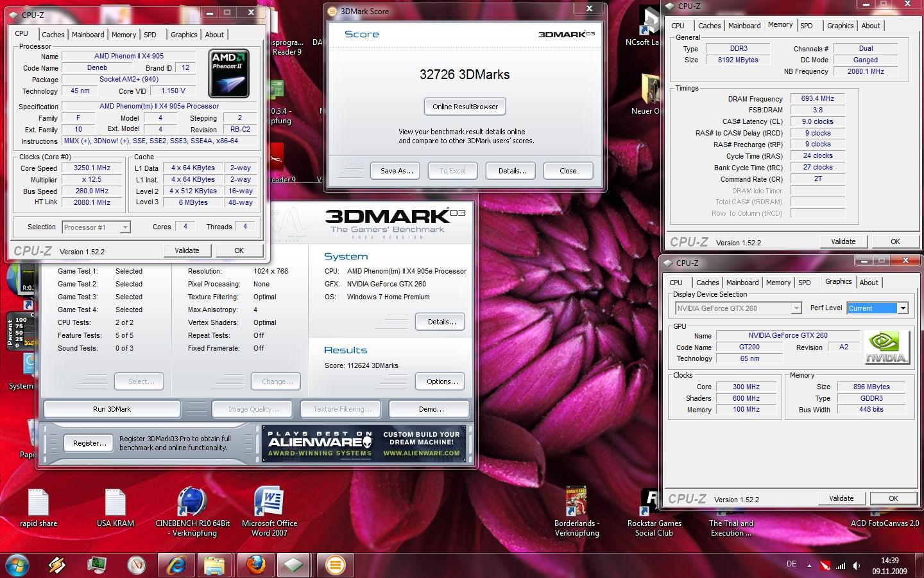The height and width of the screenshot is (578, 924).
Task: Open the Display Device Selection dropdown
Action: click(738, 308)
